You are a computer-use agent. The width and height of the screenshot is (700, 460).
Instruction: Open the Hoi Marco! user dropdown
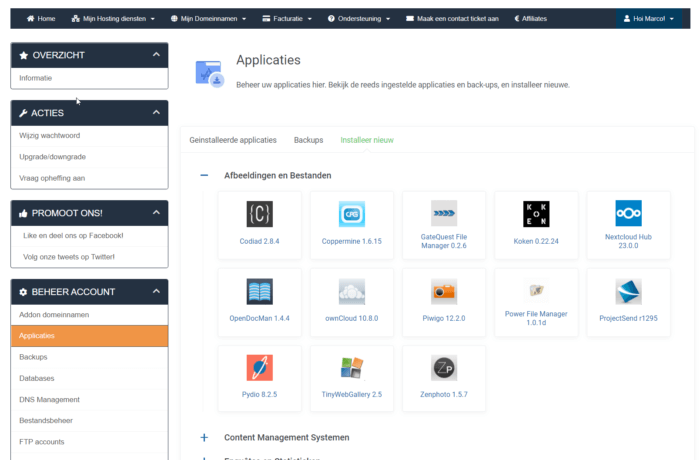point(649,18)
